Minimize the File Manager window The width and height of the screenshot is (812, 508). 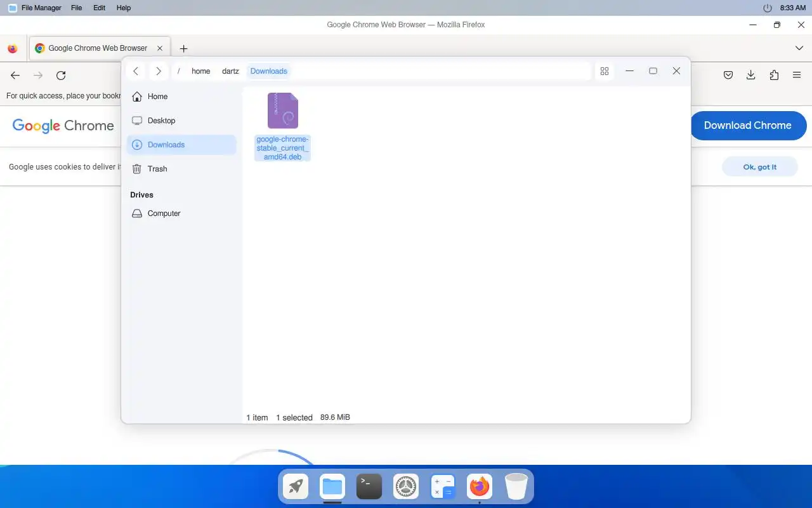630,71
